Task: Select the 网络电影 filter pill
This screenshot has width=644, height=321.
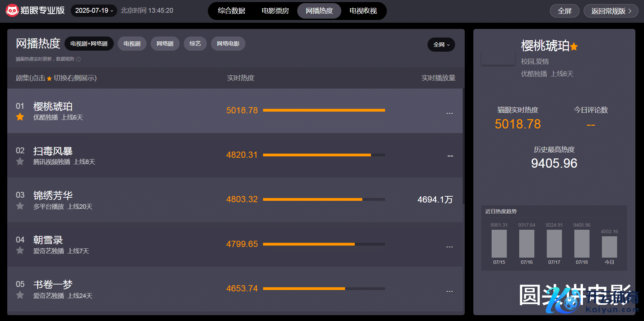Action: [x=228, y=44]
